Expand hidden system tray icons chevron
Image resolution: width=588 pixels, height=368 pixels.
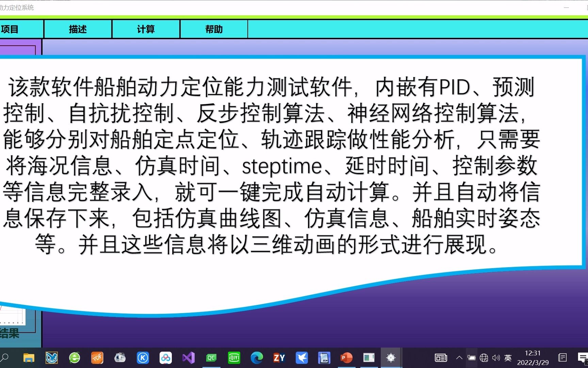459,358
